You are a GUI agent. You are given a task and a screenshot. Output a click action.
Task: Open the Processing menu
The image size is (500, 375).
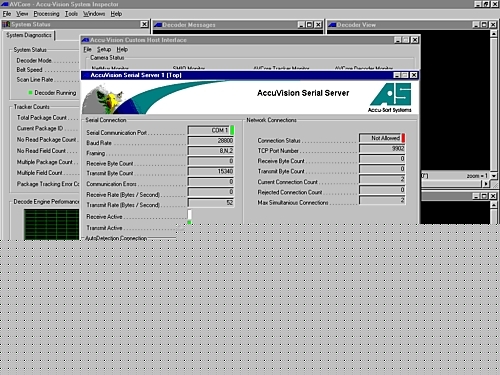pyautogui.click(x=46, y=14)
